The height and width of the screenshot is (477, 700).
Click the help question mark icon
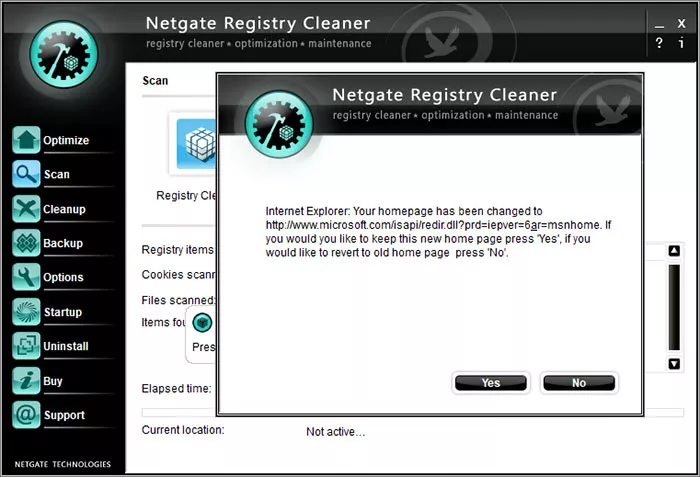(x=659, y=43)
